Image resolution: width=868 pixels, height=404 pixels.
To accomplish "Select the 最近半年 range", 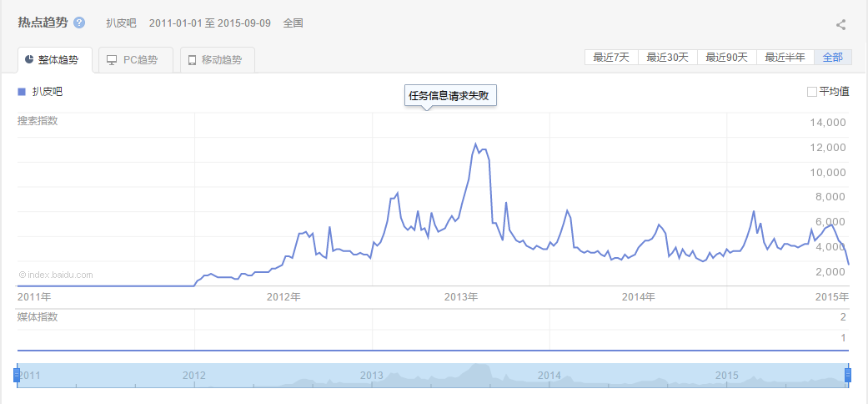I will tap(785, 57).
